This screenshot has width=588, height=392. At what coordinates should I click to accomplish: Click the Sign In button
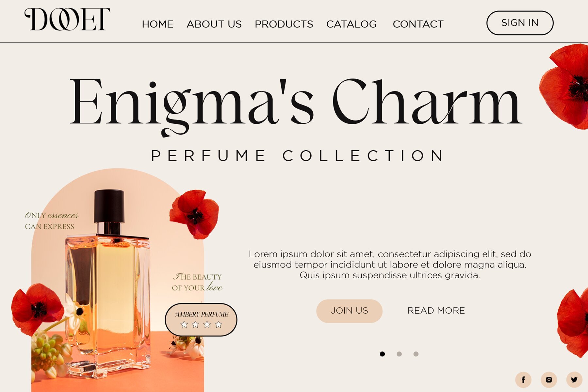[x=520, y=23]
